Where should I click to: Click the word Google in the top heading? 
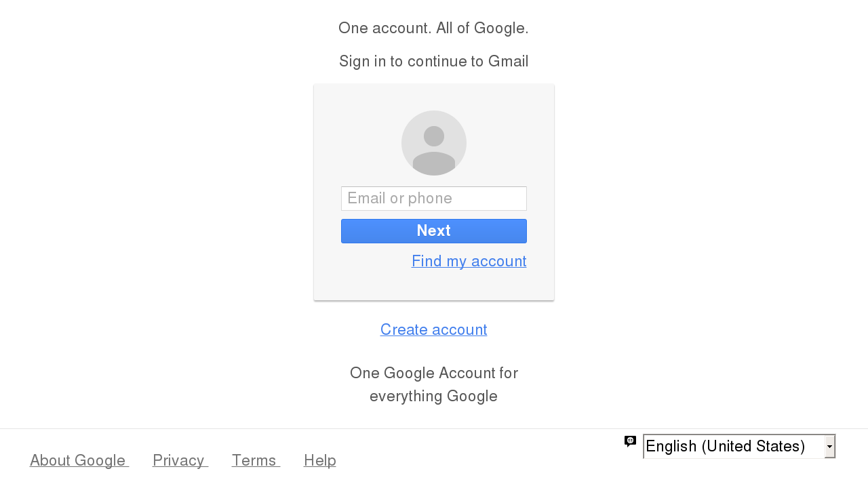pos(499,28)
